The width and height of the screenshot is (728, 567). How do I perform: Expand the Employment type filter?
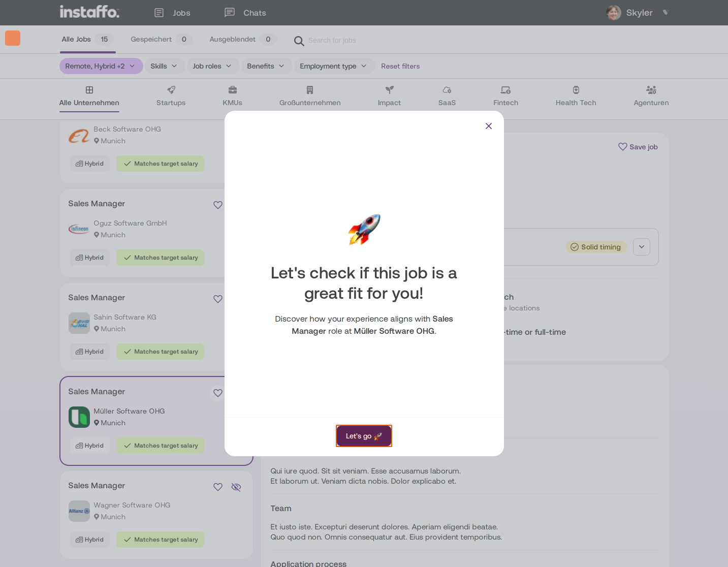point(333,66)
